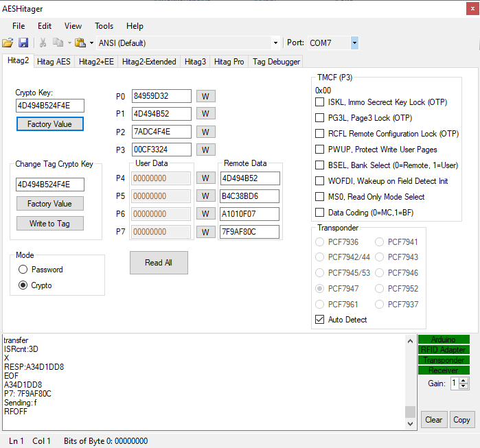Switch to the Hitag2-Extended tab
Screen dimensions: 480x448
click(x=149, y=62)
